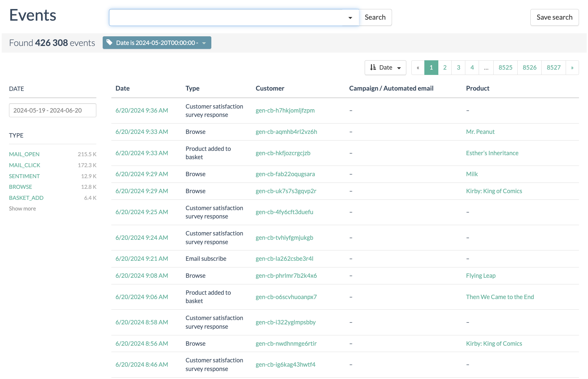The height and width of the screenshot is (379, 588).
Task: Open event dated 6/20/2024 8:46 AM
Action: pos(142,365)
